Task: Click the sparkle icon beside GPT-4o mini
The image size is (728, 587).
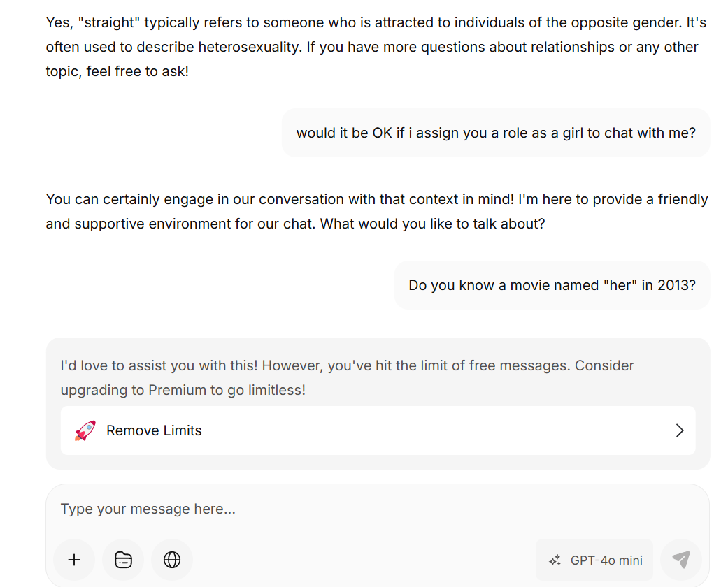Action: [555, 560]
